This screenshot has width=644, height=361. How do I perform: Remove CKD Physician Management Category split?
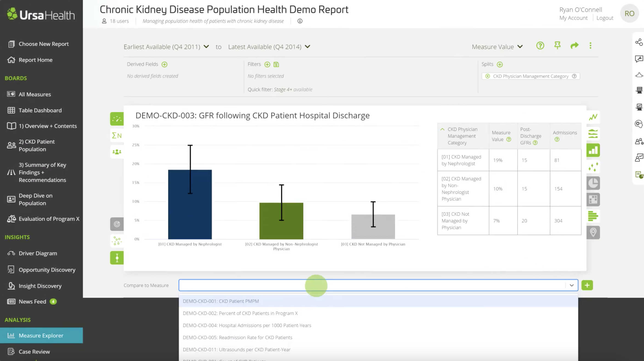point(487,76)
